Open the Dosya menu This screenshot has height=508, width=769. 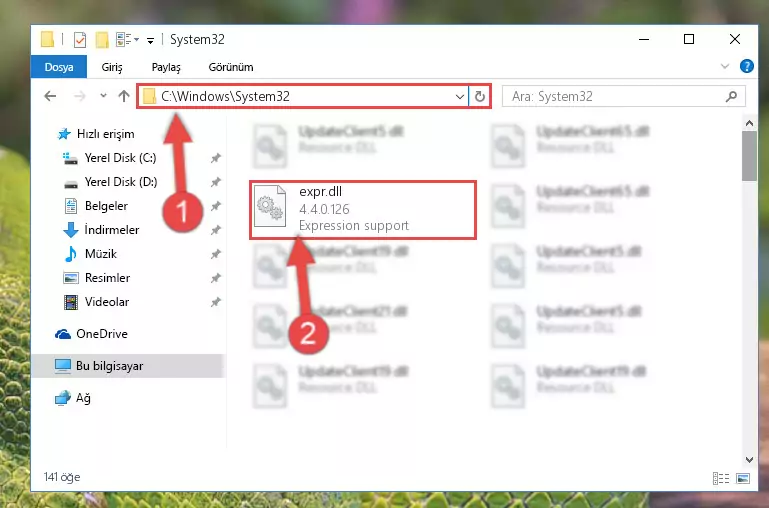[x=59, y=67]
